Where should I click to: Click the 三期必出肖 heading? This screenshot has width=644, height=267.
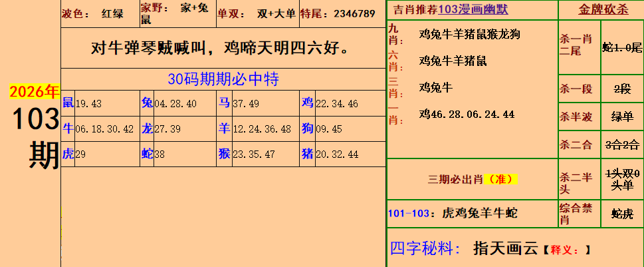click(455, 179)
